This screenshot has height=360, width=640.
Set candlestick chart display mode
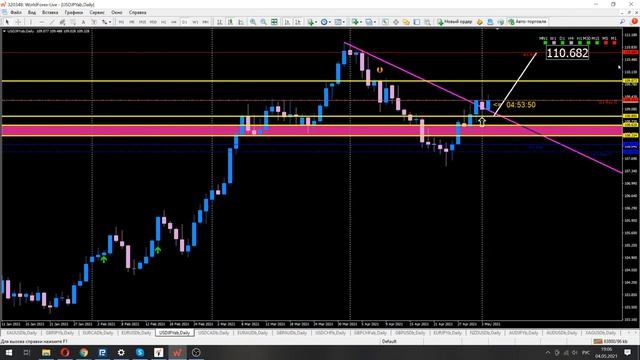click(230, 22)
